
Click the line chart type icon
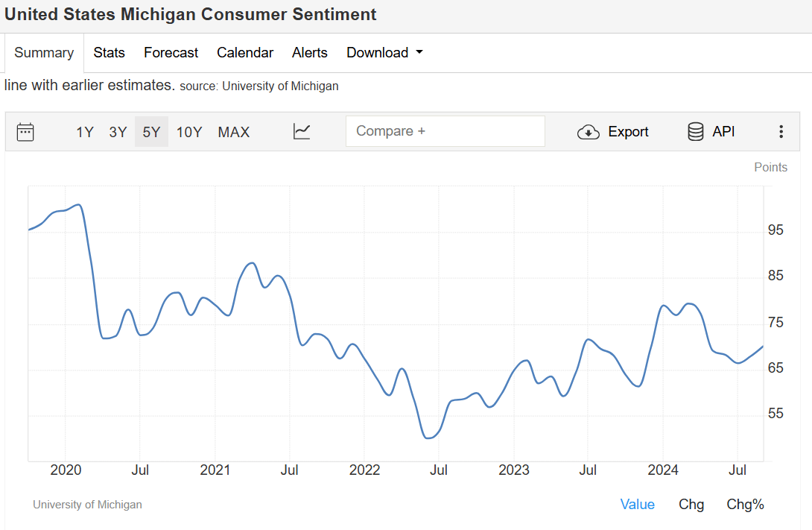pos(302,132)
